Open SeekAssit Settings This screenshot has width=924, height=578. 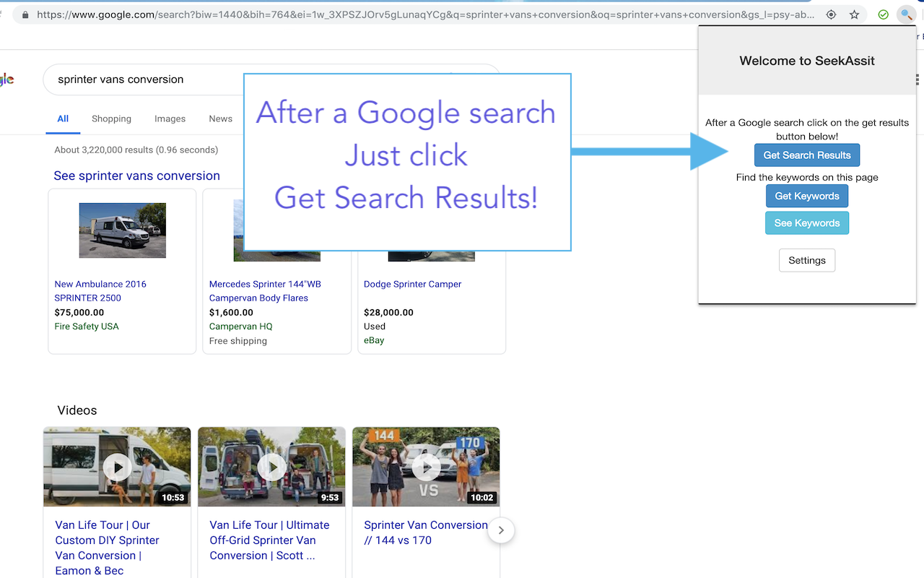[807, 260]
